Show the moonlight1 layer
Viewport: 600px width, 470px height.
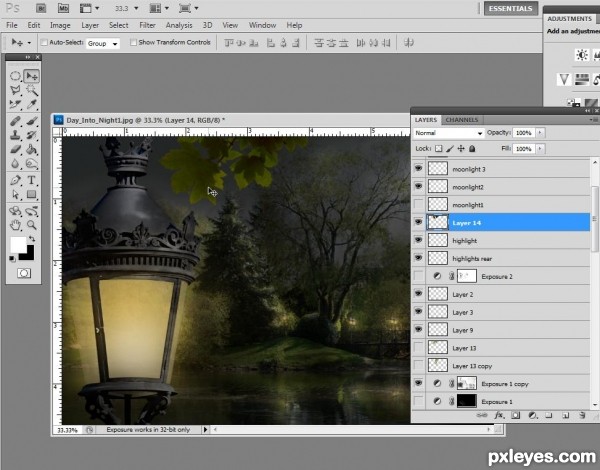click(419, 204)
